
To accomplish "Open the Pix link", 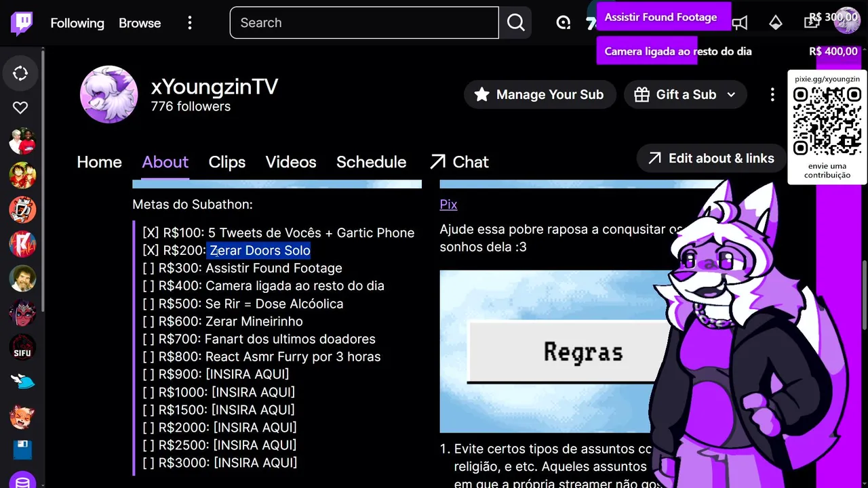I will (x=448, y=205).
